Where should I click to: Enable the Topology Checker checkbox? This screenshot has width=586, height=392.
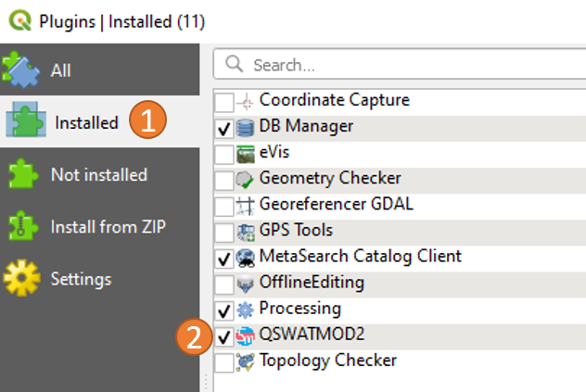[x=224, y=362]
